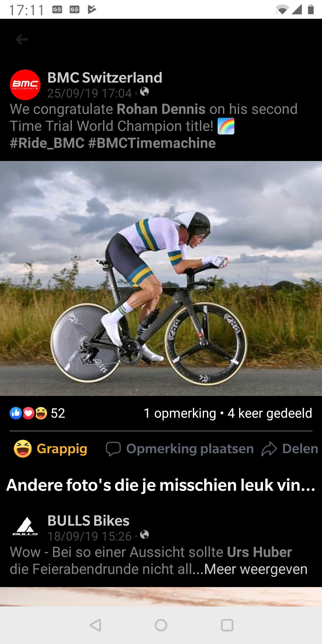Tap the Android back navigation triangle

point(95,625)
